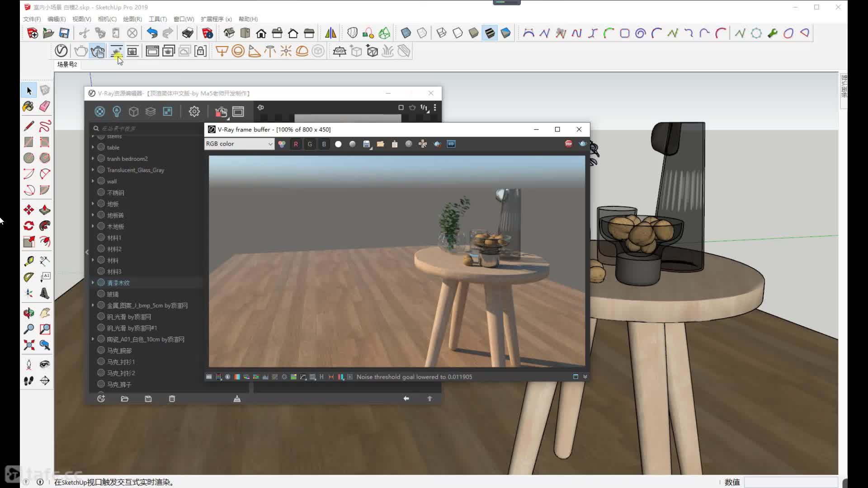Add a V-Ray plane light

coord(222,51)
